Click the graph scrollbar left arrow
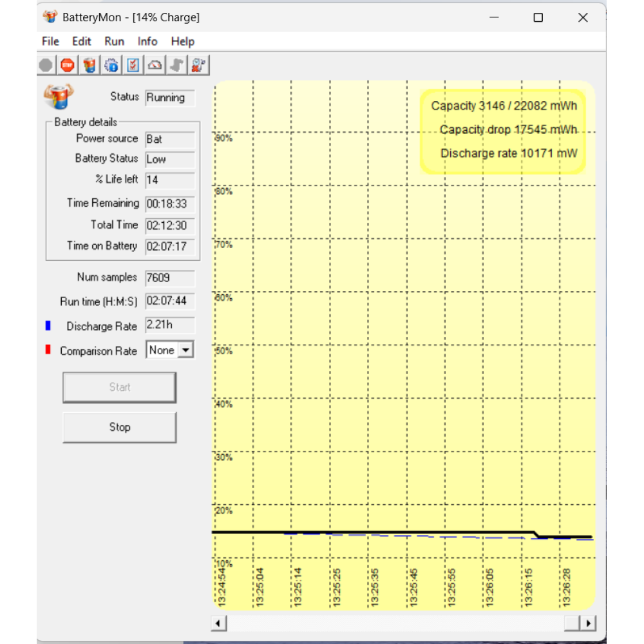 (218, 623)
